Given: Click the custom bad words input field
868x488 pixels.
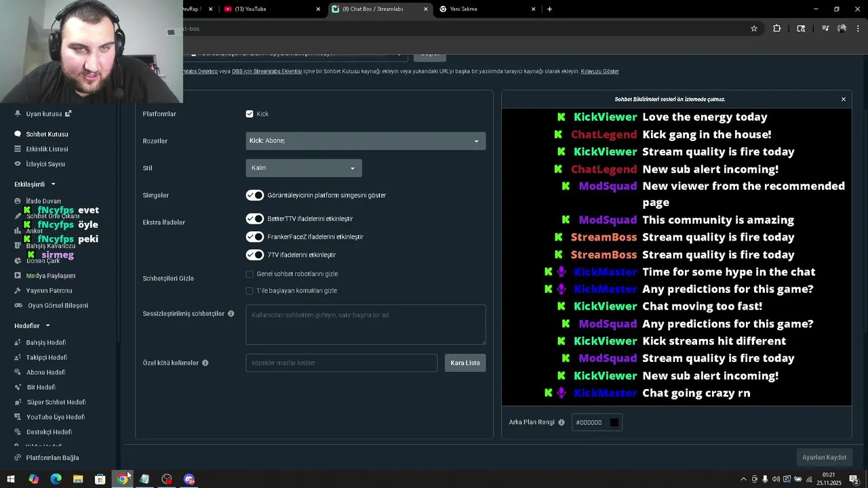Looking at the screenshot, I should [x=342, y=363].
